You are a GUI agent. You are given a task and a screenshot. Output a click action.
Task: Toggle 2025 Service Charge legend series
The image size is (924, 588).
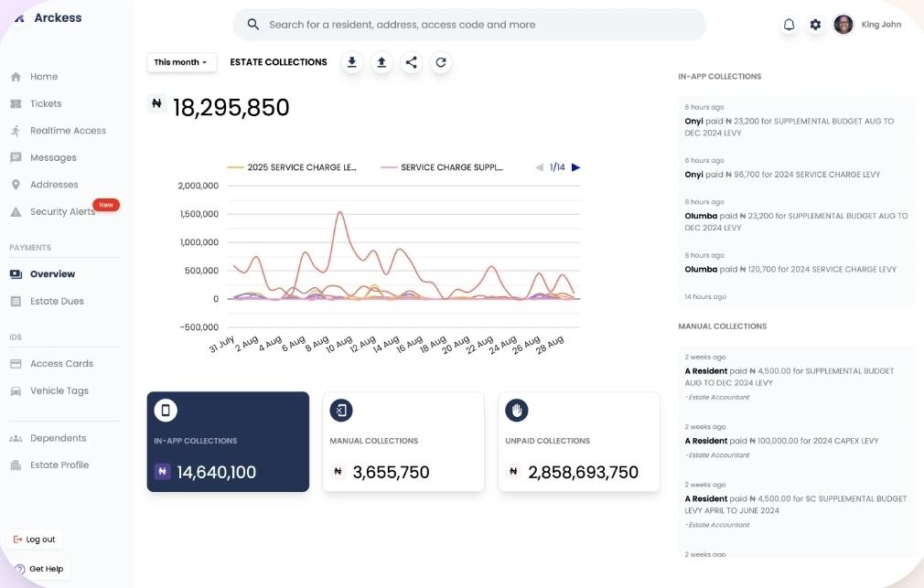coord(292,167)
